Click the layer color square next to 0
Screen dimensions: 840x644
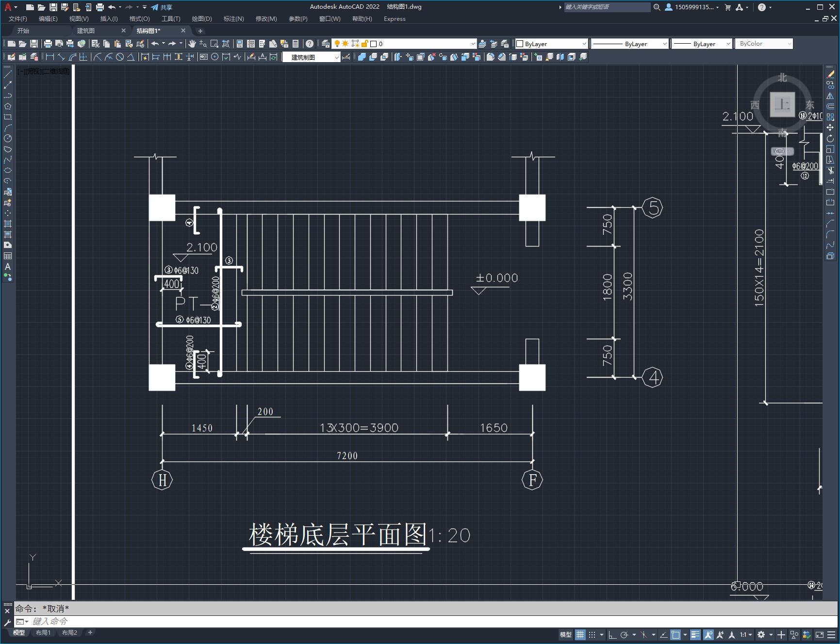[374, 44]
